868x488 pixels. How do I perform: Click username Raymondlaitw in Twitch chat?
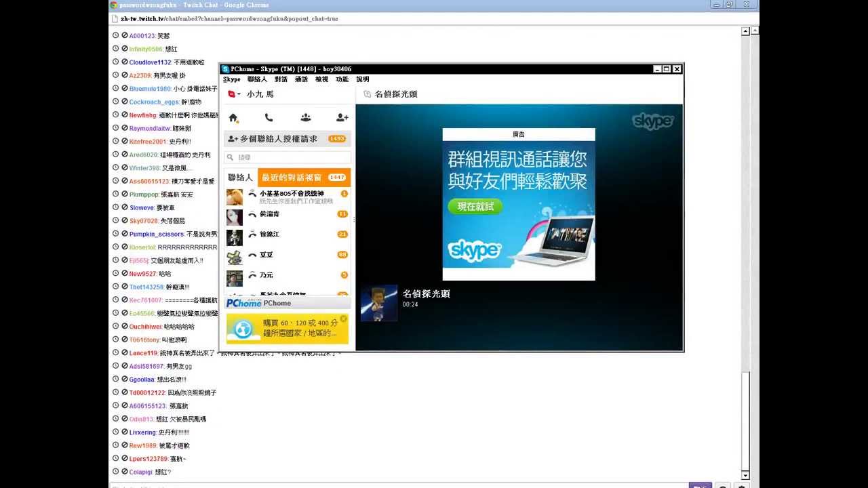point(150,128)
